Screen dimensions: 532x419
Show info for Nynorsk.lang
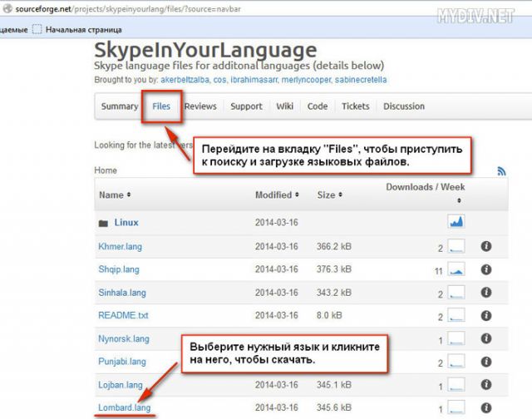pos(486,338)
